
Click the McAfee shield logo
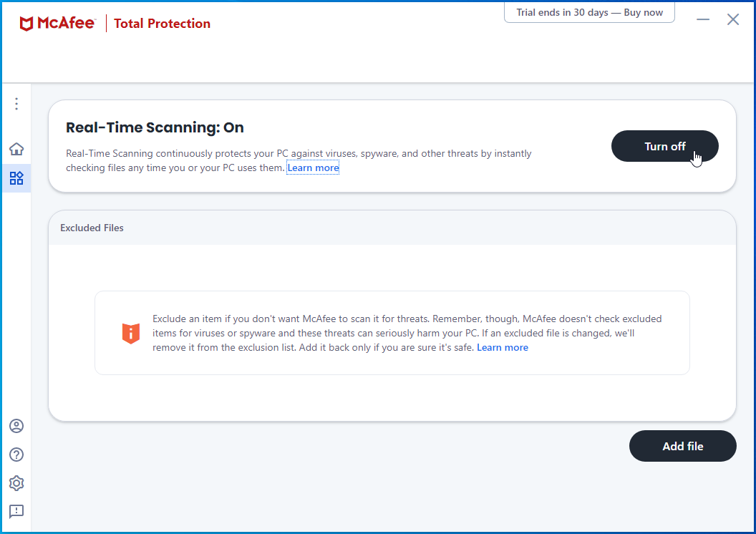tap(26, 24)
